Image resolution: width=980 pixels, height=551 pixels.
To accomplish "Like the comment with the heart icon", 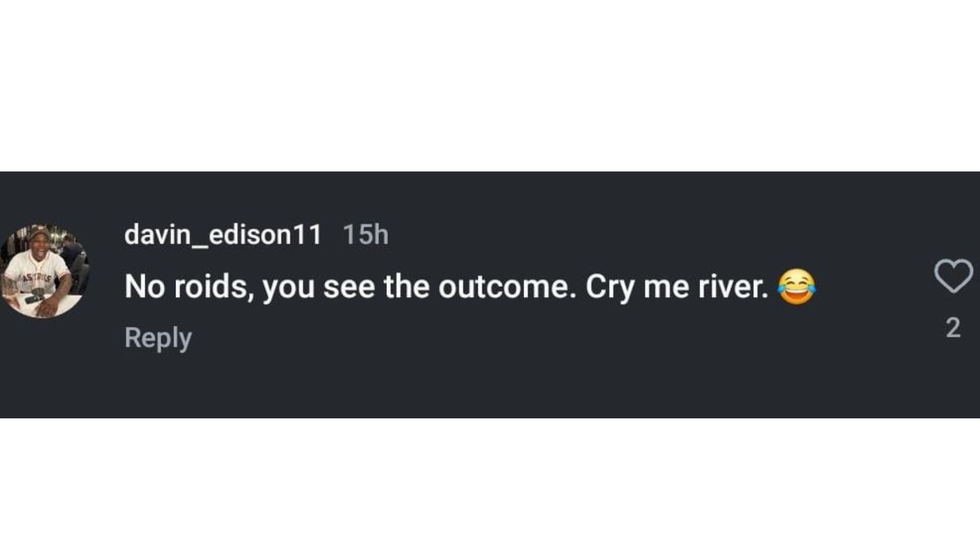I will [x=953, y=275].
